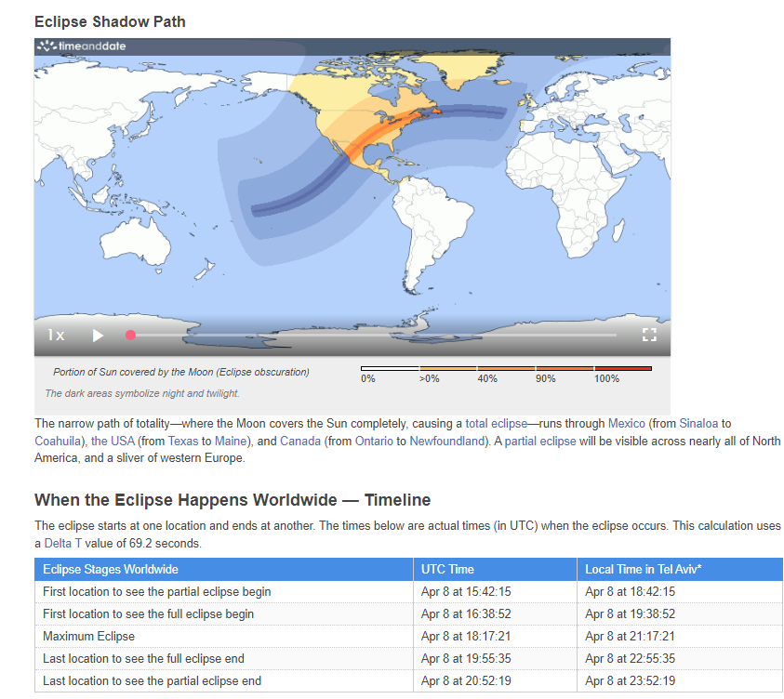Click UTC time 'Apr 8 at 16:38:52'
This screenshot has width=784, height=699.
466,614
